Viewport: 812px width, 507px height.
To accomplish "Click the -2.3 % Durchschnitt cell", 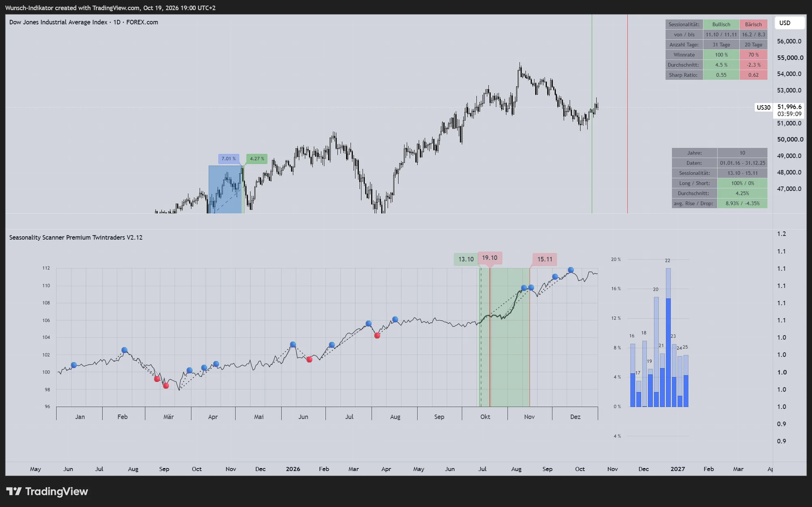I will pyautogui.click(x=754, y=65).
